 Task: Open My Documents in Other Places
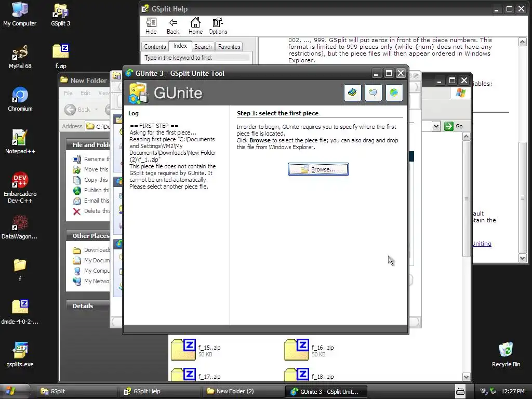(x=97, y=260)
